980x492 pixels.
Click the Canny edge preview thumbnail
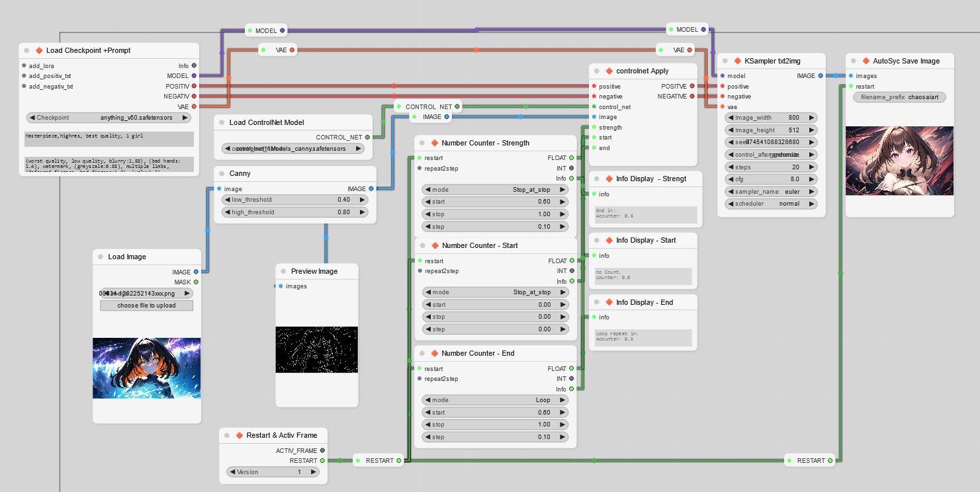point(316,349)
